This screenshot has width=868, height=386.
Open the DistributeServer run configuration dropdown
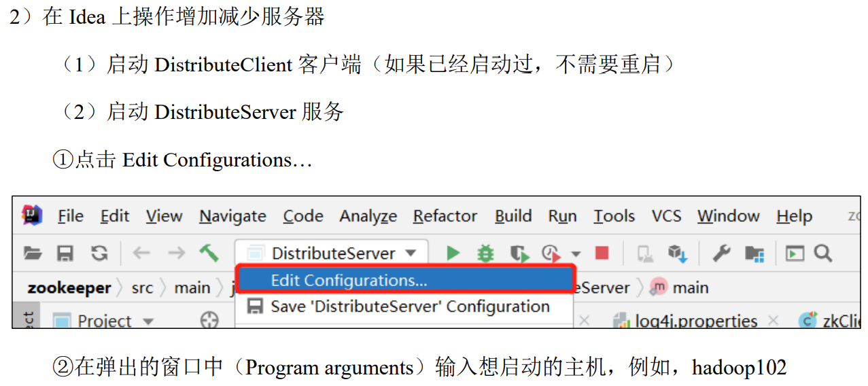332,253
